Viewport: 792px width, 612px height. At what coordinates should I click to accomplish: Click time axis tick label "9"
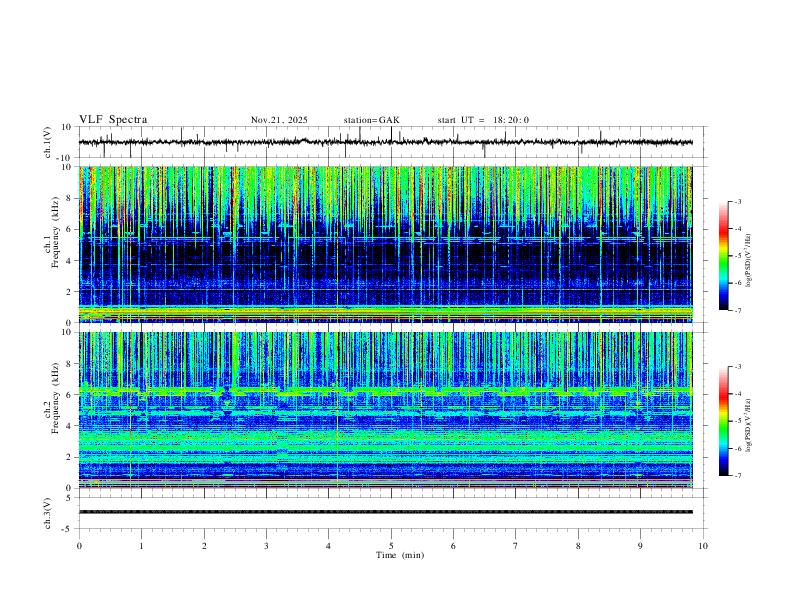pyautogui.click(x=640, y=546)
